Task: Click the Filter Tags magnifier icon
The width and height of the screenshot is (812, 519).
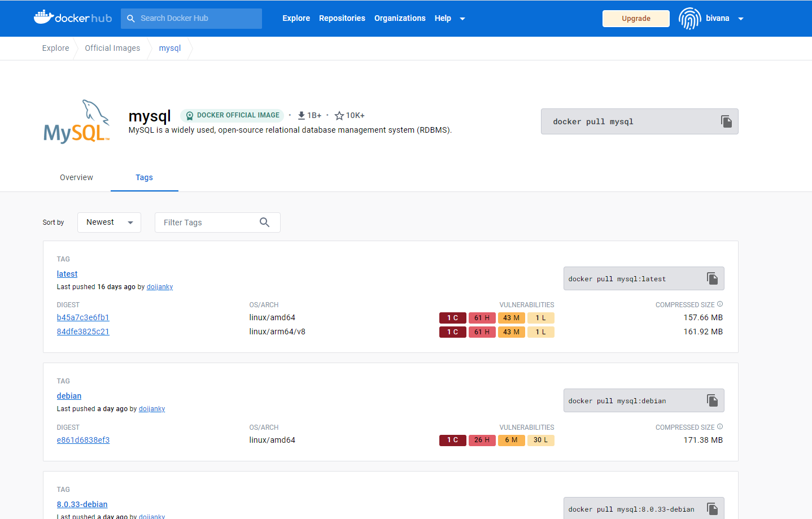Action: [264, 223]
